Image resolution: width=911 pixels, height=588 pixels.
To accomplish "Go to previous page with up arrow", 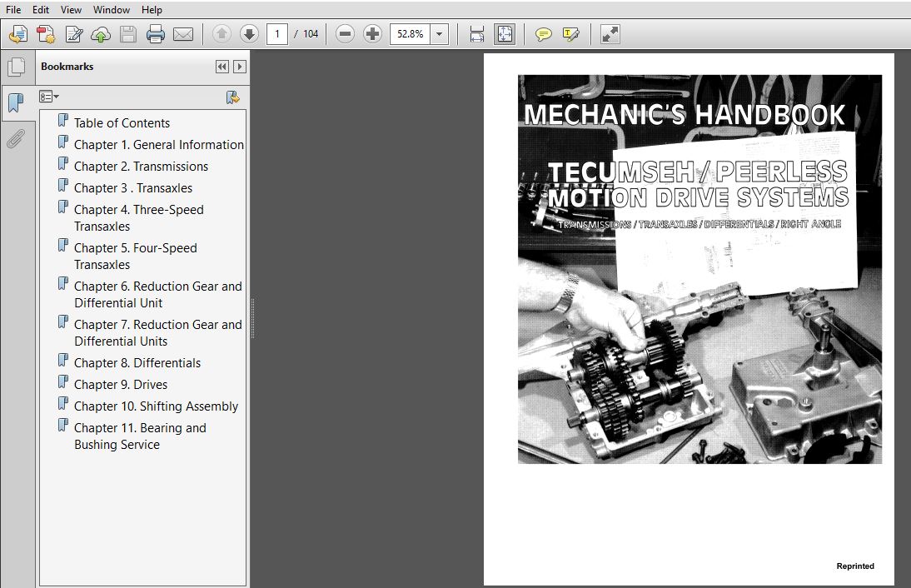I will click(222, 34).
